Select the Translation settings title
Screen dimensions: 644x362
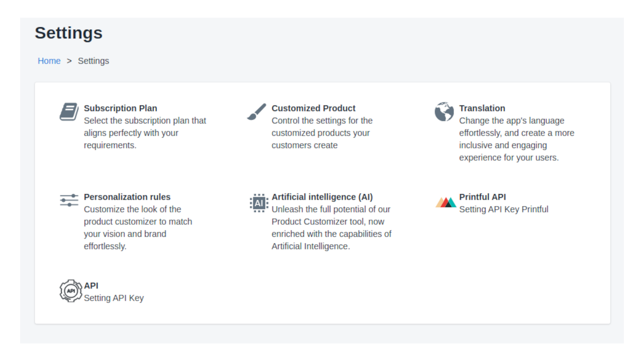[x=482, y=108]
